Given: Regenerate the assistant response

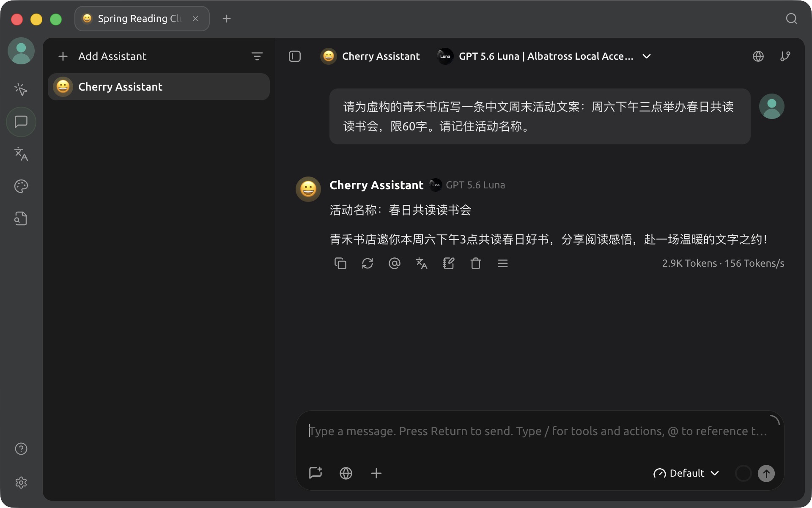Looking at the screenshot, I should pyautogui.click(x=367, y=263).
